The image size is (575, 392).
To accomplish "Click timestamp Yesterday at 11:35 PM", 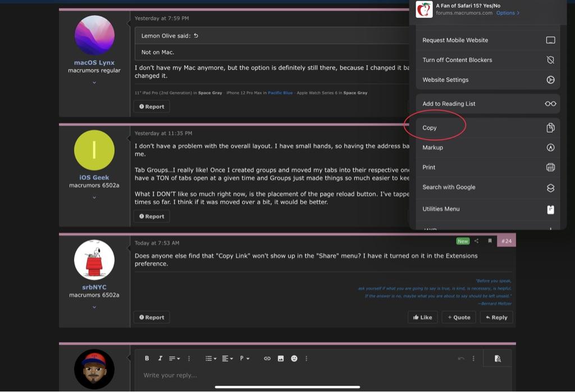I will pyautogui.click(x=163, y=133).
